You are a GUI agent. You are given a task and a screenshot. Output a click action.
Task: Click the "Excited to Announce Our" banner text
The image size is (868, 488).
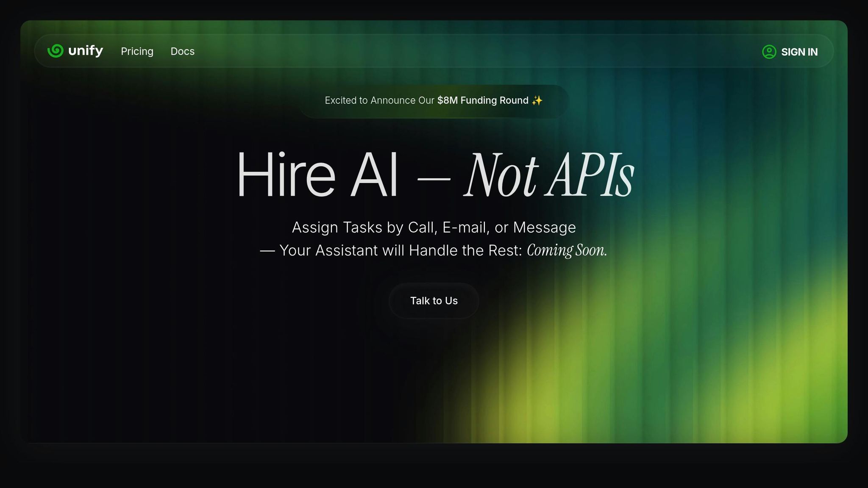point(379,100)
